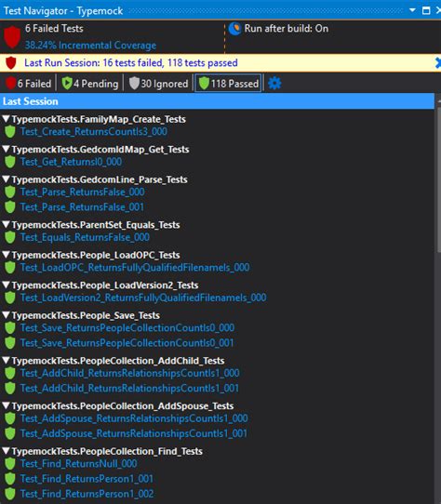Screen dimensions: 441x504
Task: Click green shield beside Test_Create_ReturnsCountIs3_000
Action: click(x=10, y=131)
